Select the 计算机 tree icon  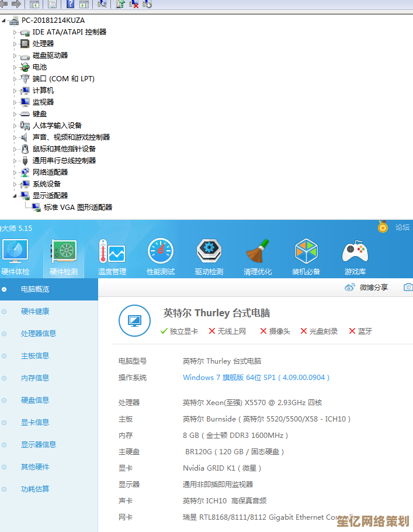(25, 91)
